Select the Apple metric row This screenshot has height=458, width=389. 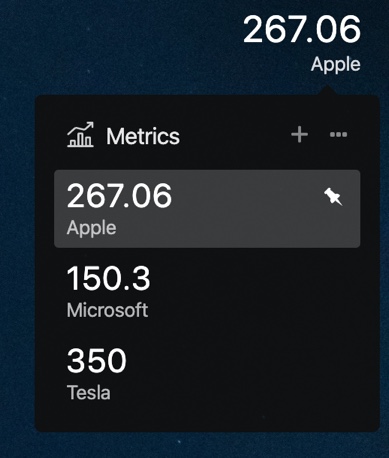207,209
